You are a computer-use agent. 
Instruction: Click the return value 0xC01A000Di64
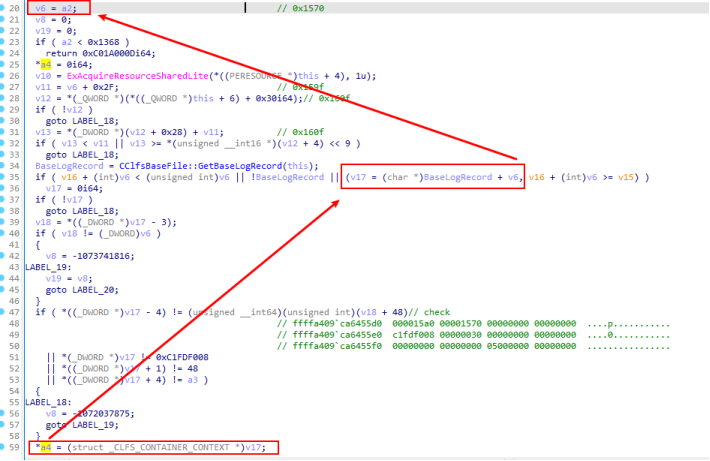click(119, 53)
